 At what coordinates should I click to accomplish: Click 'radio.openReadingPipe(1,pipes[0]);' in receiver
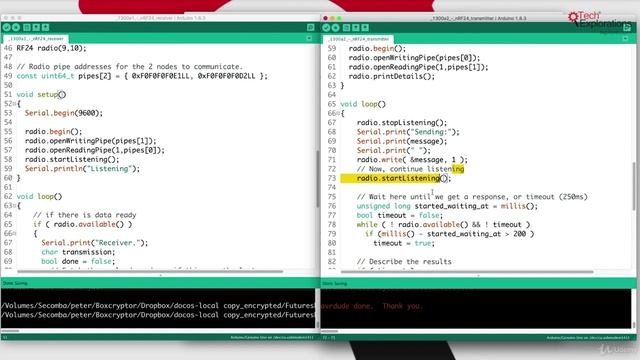coord(95,150)
